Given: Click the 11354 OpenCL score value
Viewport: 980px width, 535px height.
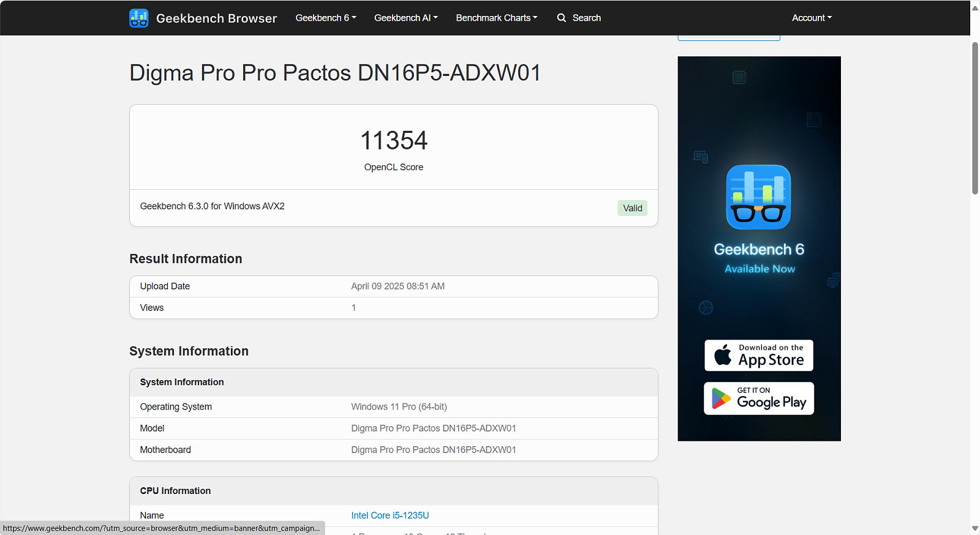Looking at the screenshot, I should point(394,141).
